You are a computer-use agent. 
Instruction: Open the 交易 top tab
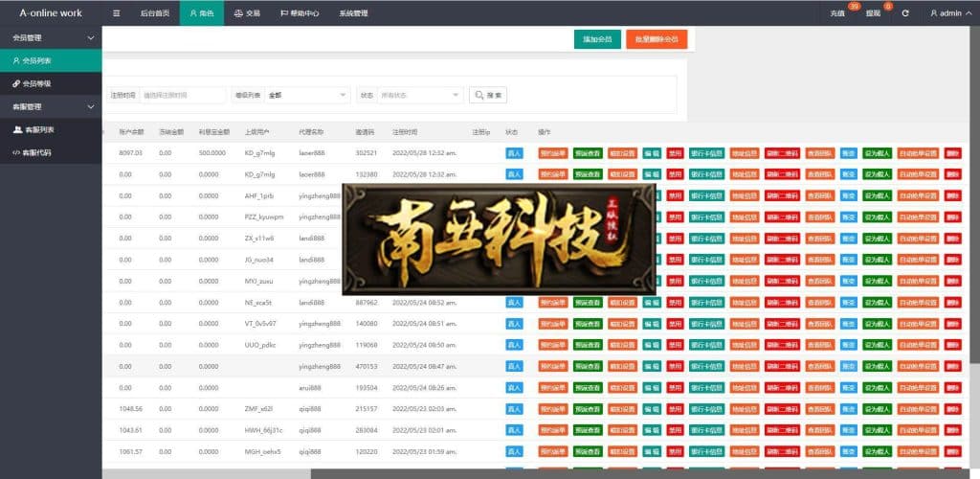(247, 13)
